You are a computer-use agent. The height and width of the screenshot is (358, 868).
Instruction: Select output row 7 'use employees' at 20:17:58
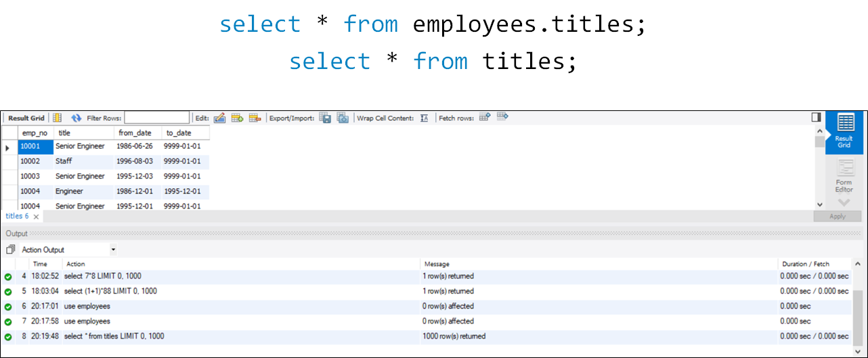427,321
